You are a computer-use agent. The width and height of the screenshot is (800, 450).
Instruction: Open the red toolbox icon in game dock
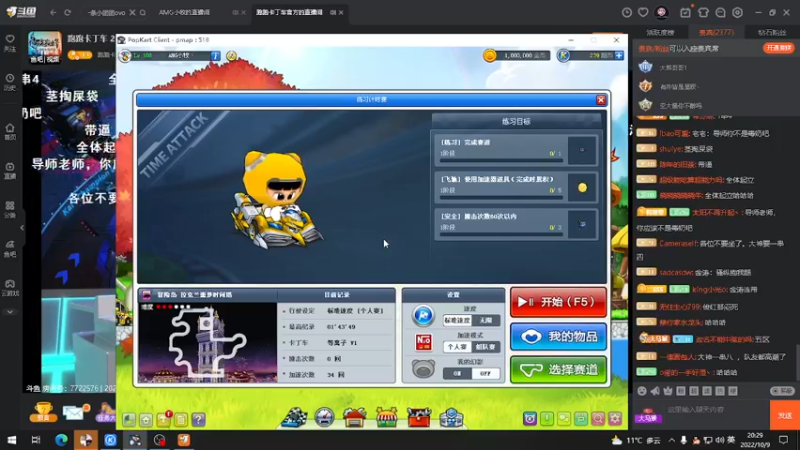(x=419, y=417)
